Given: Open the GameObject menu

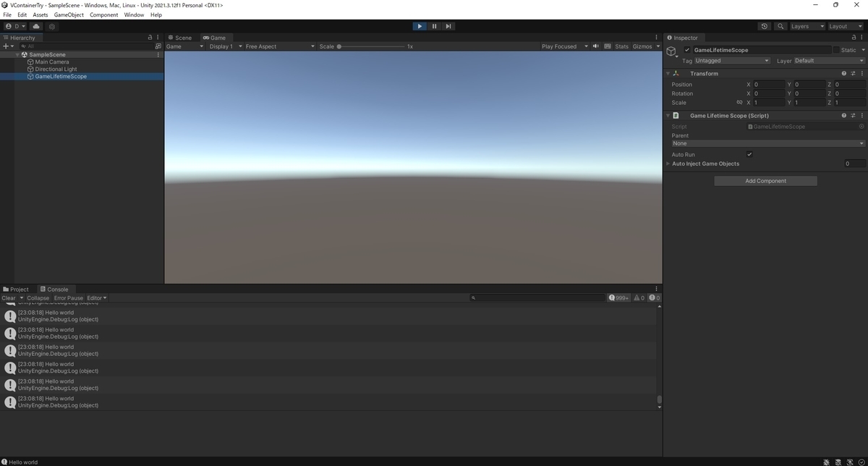Looking at the screenshot, I should pos(69,14).
